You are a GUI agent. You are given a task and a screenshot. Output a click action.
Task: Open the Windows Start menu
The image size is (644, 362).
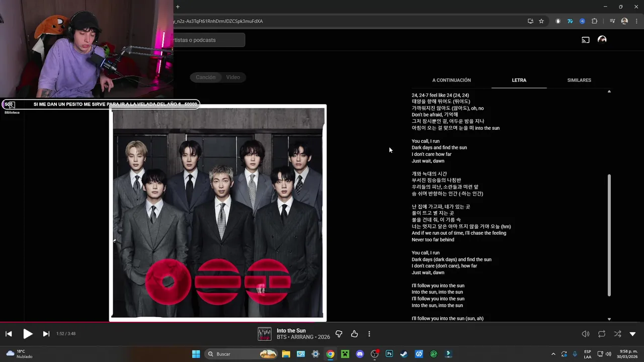pos(196,354)
